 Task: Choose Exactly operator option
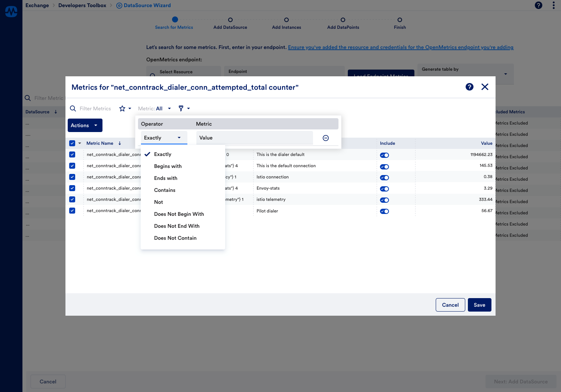[x=183, y=154]
